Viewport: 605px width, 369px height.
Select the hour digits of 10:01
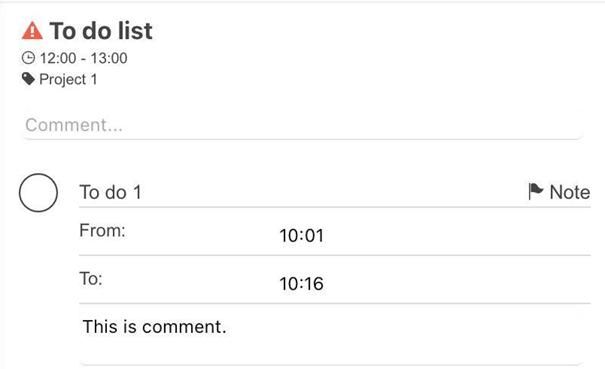pos(289,235)
